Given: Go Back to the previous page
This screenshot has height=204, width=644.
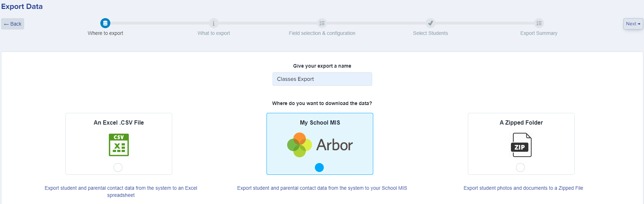Looking at the screenshot, I should pos(13,24).
